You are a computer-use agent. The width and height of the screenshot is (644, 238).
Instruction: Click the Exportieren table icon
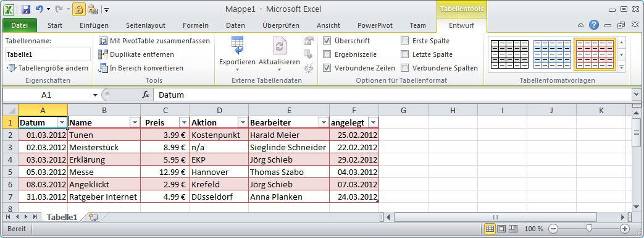coord(237,46)
